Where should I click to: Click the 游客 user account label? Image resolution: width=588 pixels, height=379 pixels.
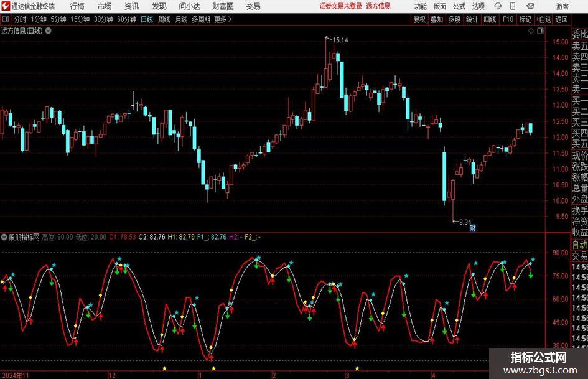tap(562, 6)
